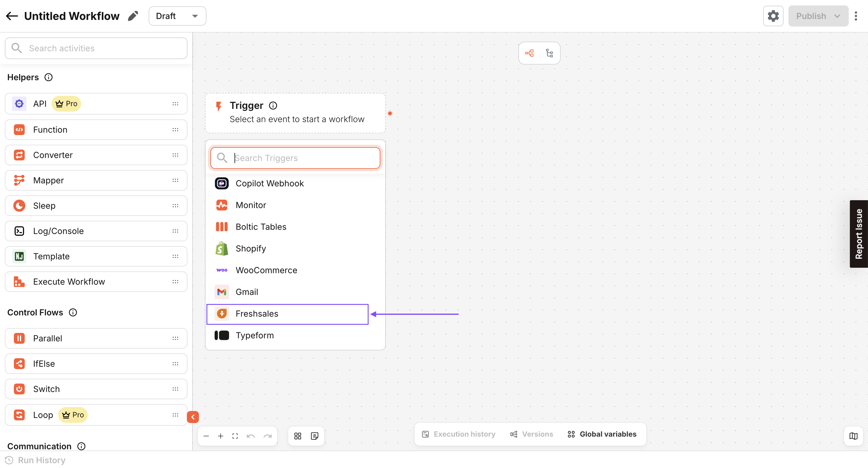Zoom out the canvas
Screen dimensions: 868x468
click(x=206, y=436)
